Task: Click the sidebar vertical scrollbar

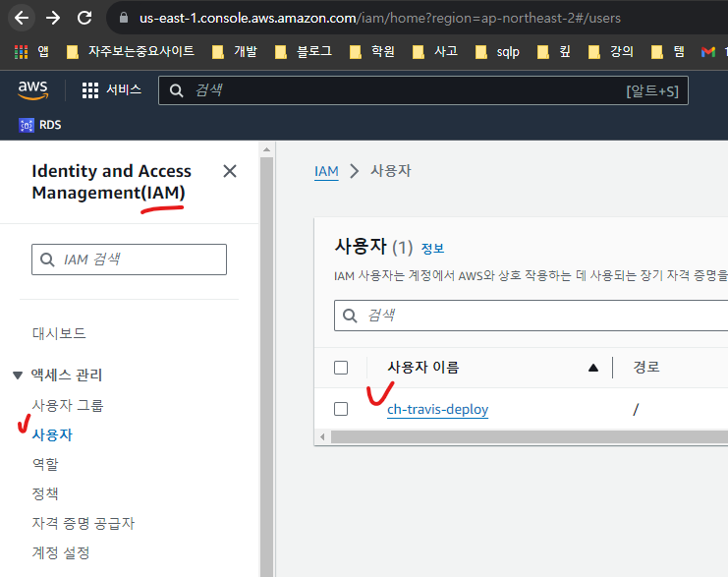Action: point(267,367)
